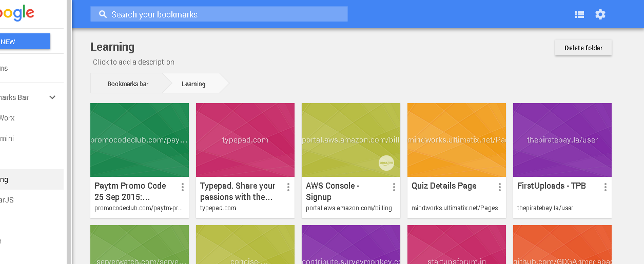Click Quiz Details Page title
644x264 pixels.
444,186
